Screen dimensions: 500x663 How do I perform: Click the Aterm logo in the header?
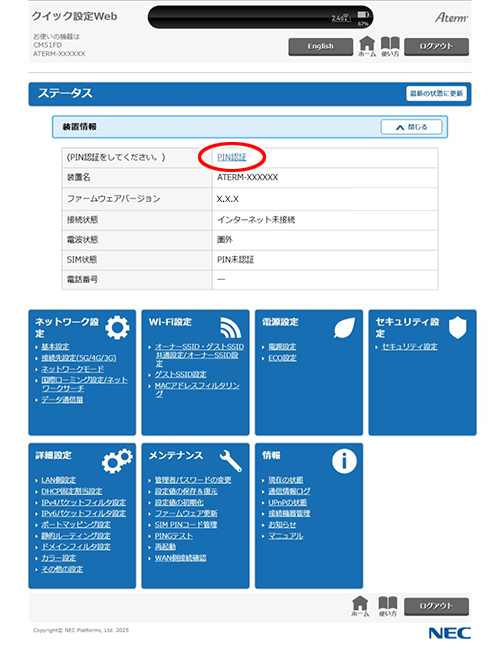pyautogui.click(x=451, y=17)
